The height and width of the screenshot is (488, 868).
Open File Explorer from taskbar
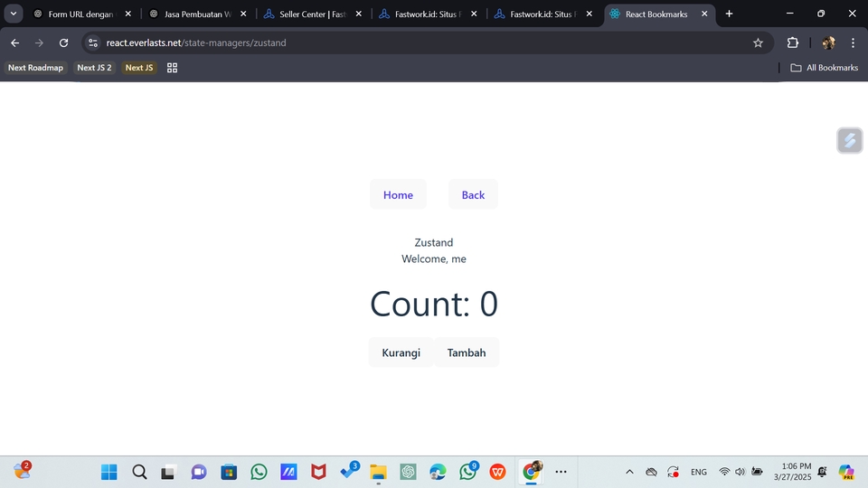(x=378, y=472)
